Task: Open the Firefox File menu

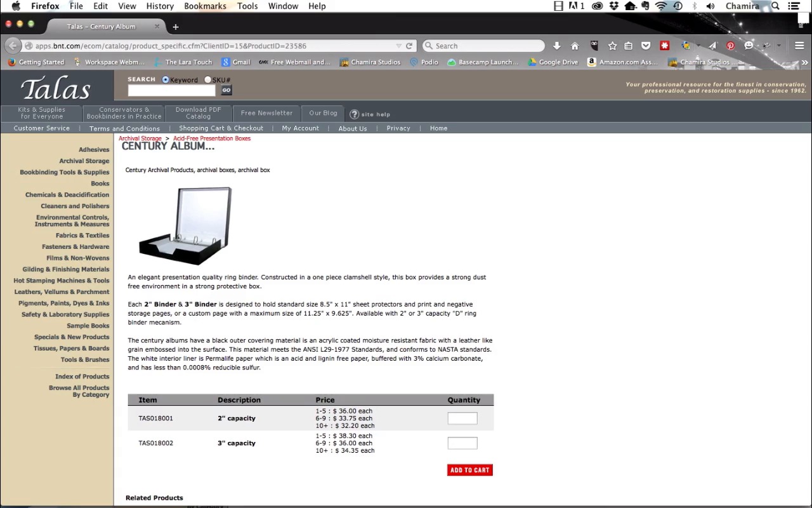Action: 76,6
